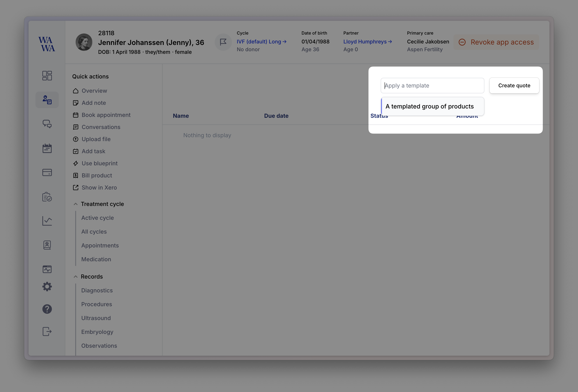The height and width of the screenshot is (392, 578).
Task: Open the dashboard grid icon in sidebar
Action: tap(47, 76)
